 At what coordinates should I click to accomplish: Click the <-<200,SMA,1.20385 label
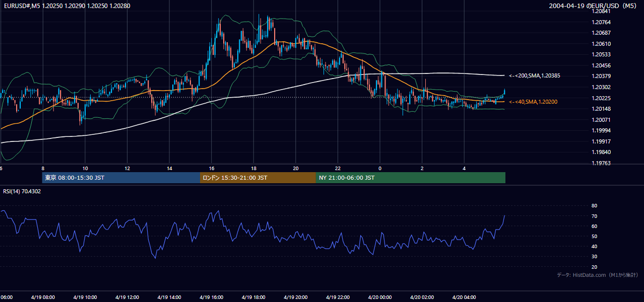[x=535, y=75]
